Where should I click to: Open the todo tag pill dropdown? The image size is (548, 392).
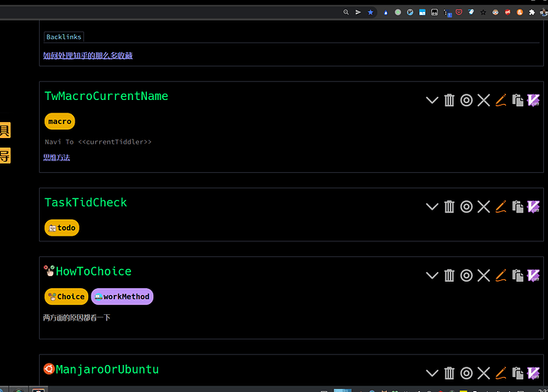coord(62,228)
